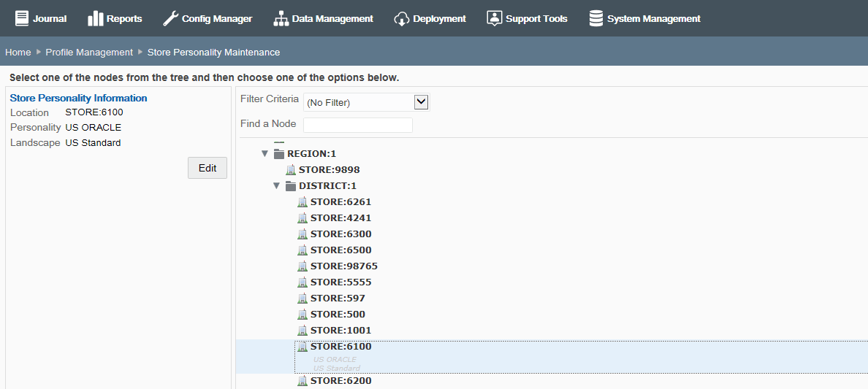Click the Data Management hierarchy icon

tap(281, 19)
